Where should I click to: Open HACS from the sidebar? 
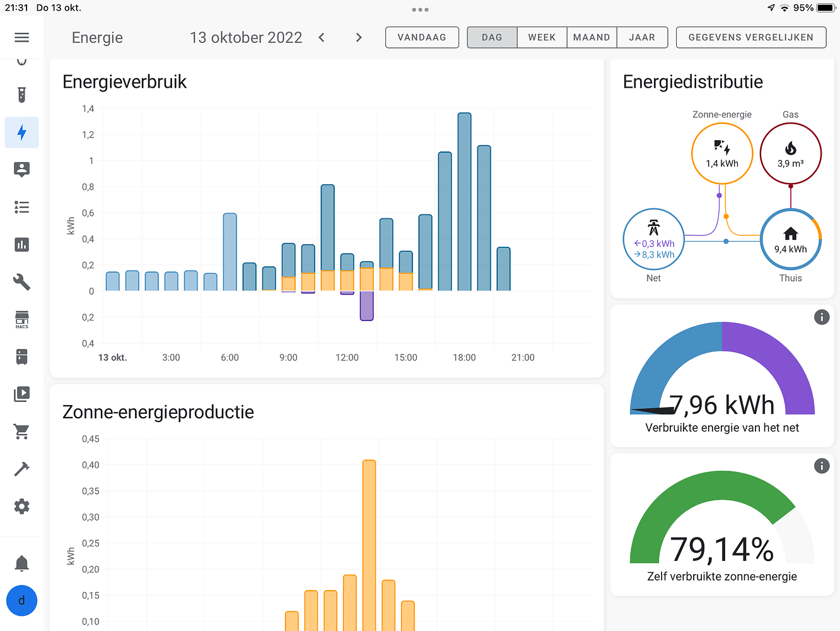[21, 319]
